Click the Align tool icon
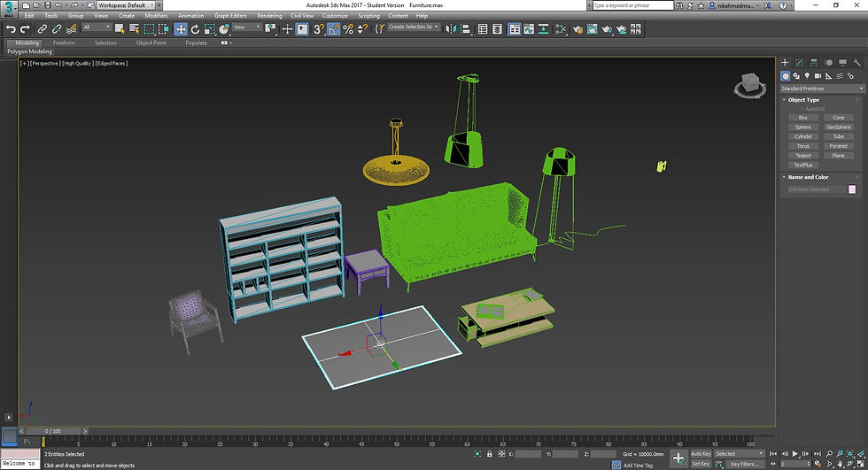Viewport: 868px width, 470px height. point(466,28)
